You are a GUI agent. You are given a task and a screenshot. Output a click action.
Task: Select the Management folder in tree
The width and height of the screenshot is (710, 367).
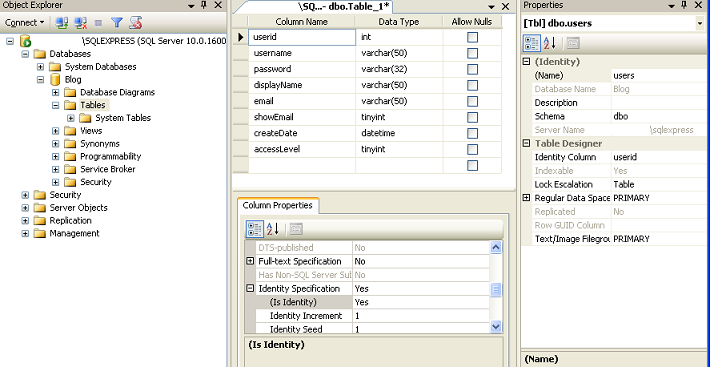pos(74,234)
